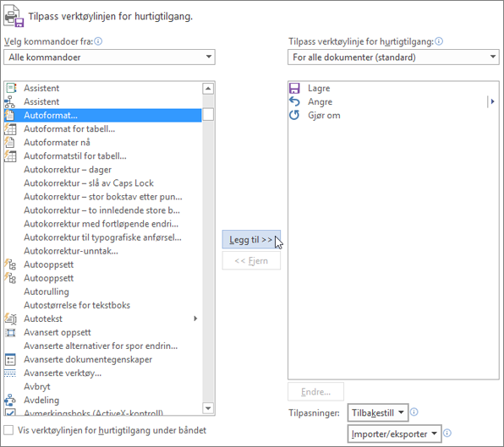Select Autokorrektur til typografiske anførsel...
This screenshot has width=504, height=447.
pos(103,237)
